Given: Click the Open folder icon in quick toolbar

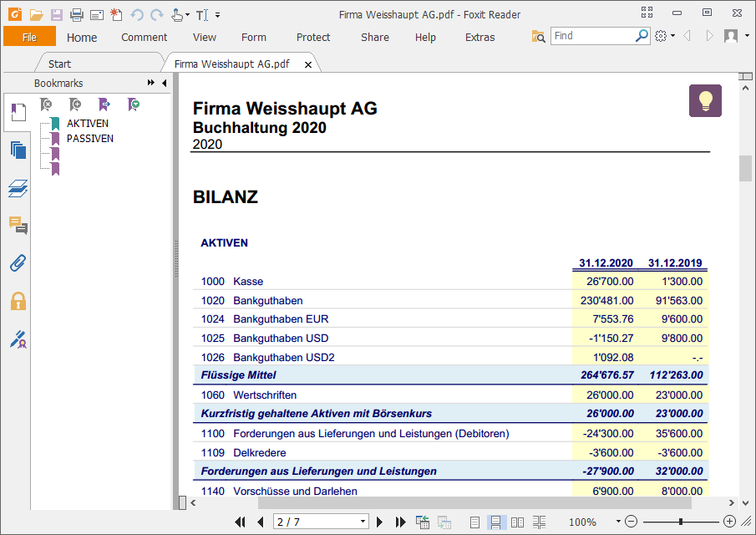Looking at the screenshot, I should coord(36,15).
